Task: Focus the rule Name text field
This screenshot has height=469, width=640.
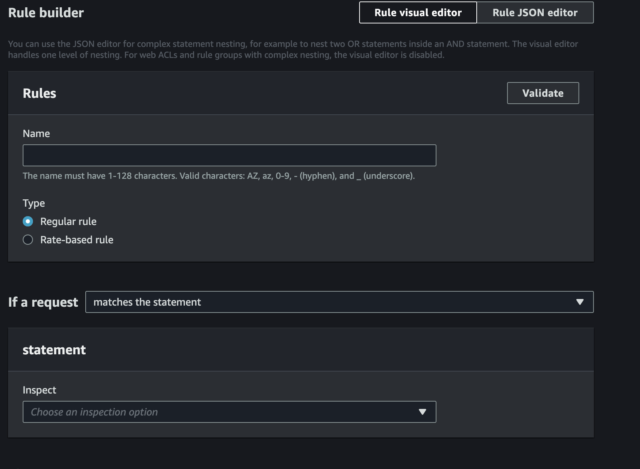Action: [x=229, y=155]
